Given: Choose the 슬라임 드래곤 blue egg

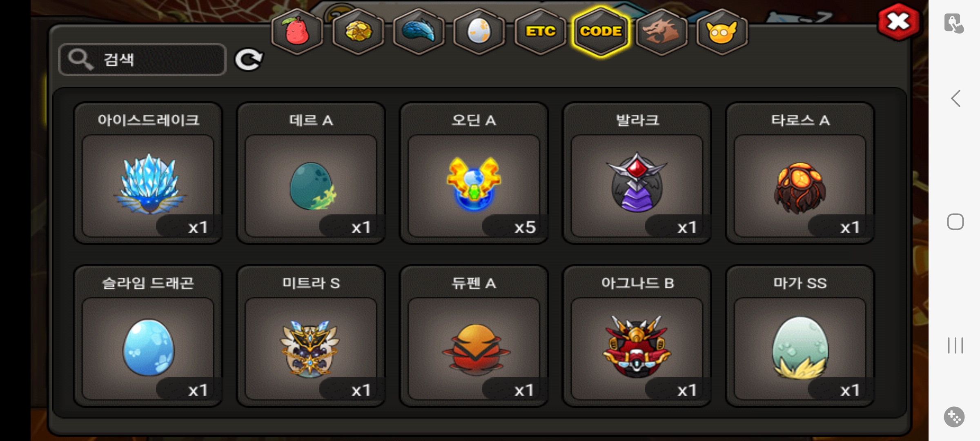Looking at the screenshot, I should pyautogui.click(x=148, y=336).
